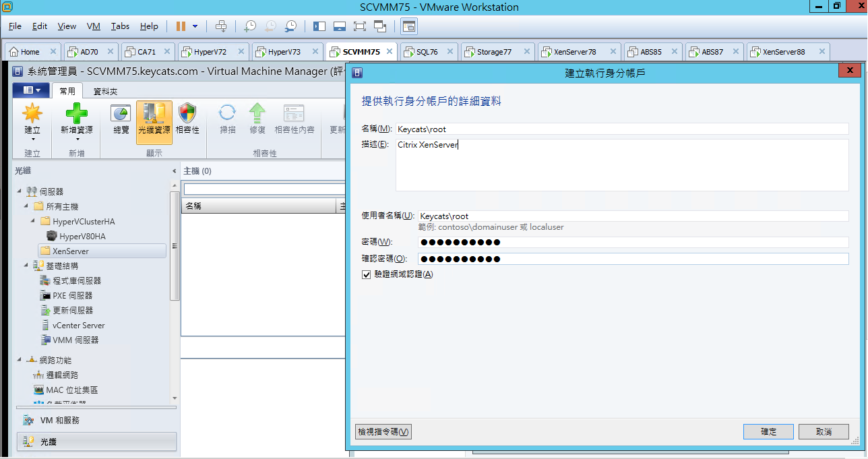
Task: Collapse the 光纖 navigation pane arrow
Action: tap(175, 171)
